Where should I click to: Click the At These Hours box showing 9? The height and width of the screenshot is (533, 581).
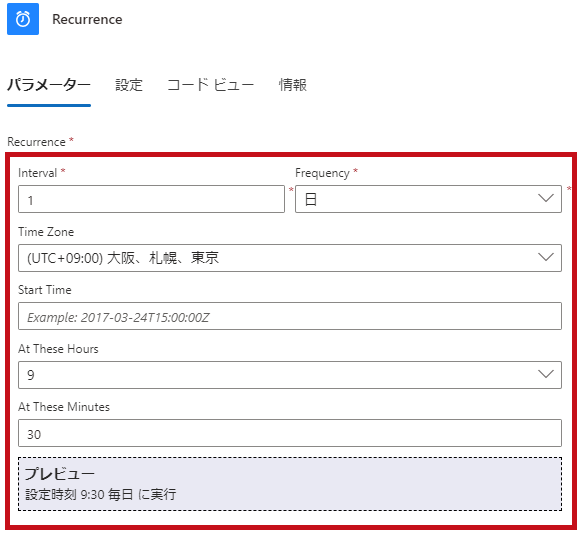click(290, 375)
